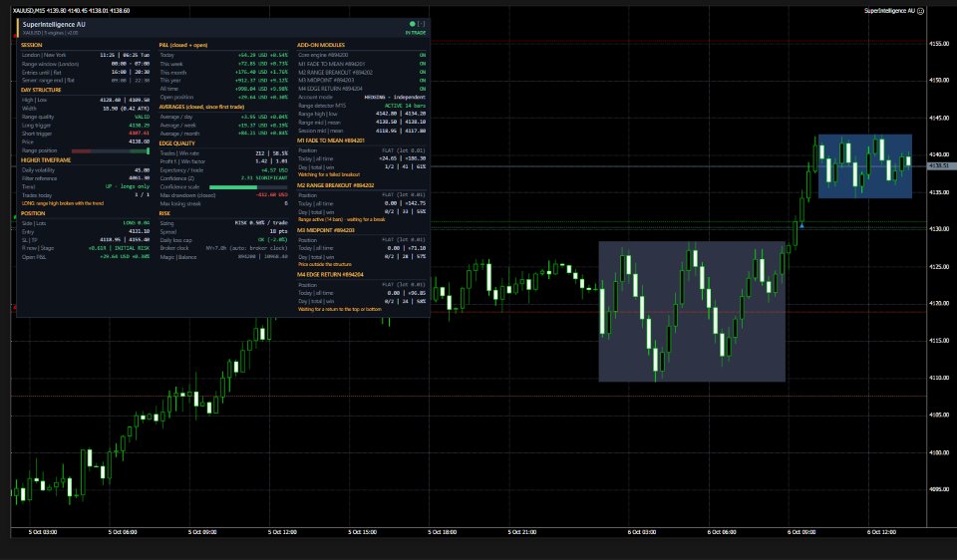Image resolution: width=957 pixels, height=560 pixels.
Task: Click the EDGE QUALITY section header
Action: pos(177,143)
